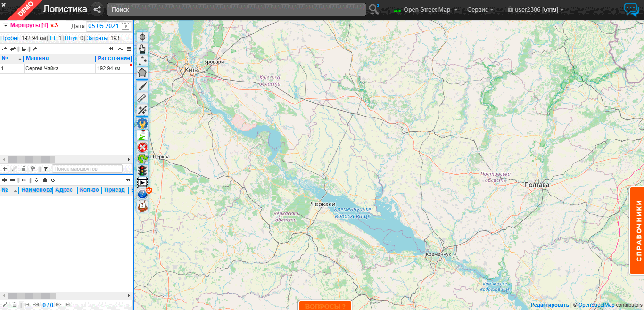Click the routes filter funnel icon

pyautogui.click(x=46, y=169)
